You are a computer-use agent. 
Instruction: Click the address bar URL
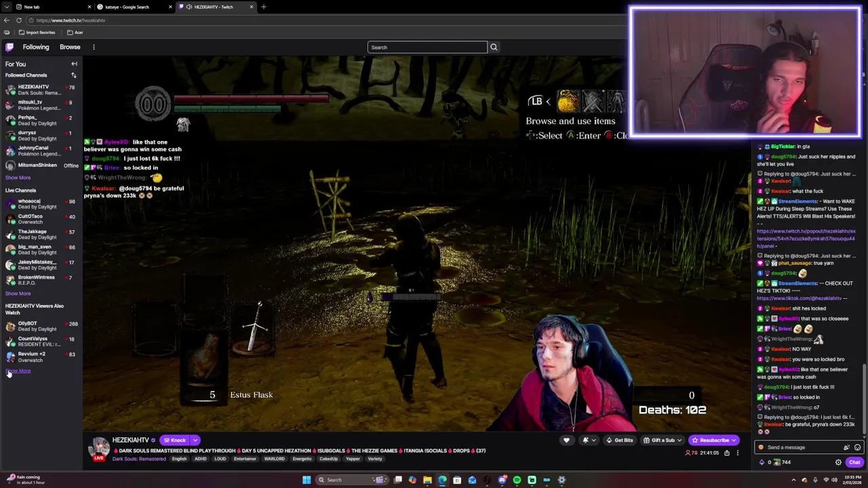71,20
